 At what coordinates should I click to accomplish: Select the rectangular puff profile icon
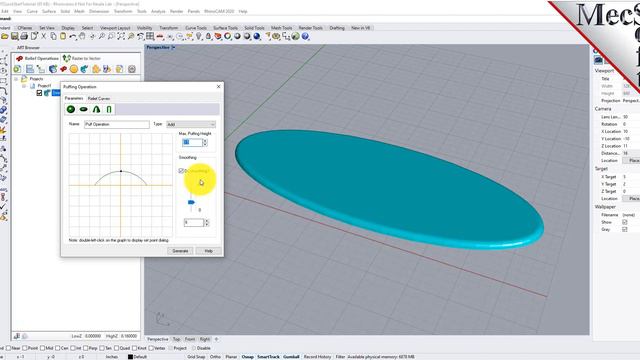[x=109, y=109]
